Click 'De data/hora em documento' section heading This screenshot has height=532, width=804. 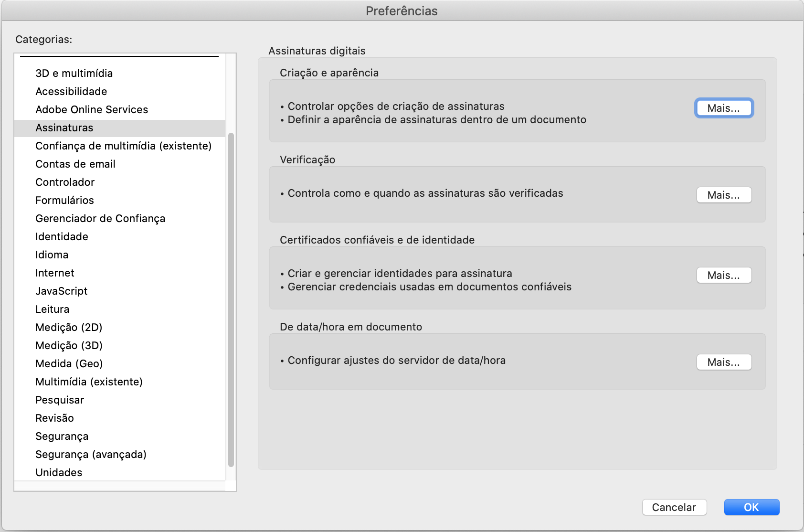click(x=351, y=327)
